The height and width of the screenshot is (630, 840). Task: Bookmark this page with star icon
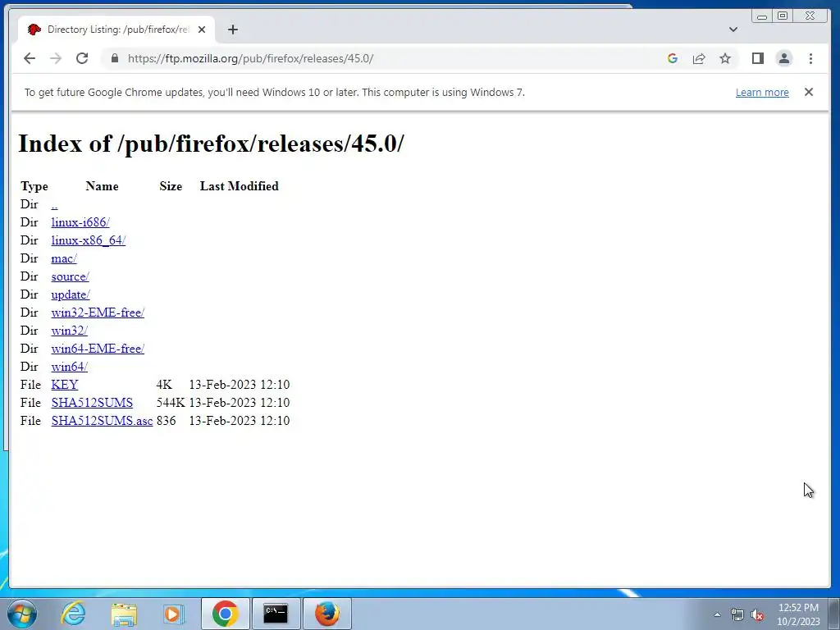pyautogui.click(x=725, y=58)
